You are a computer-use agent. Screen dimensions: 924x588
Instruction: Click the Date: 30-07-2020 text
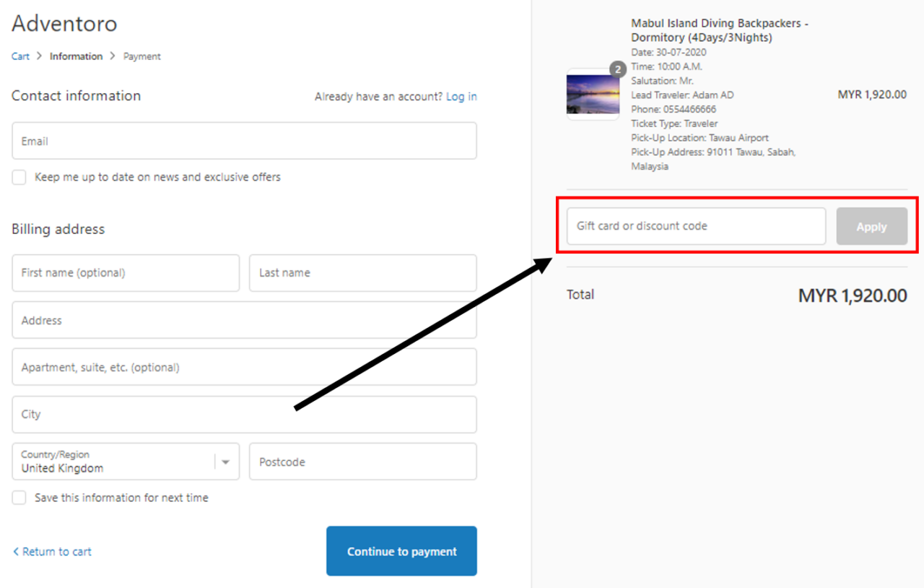[x=668, y=52]
